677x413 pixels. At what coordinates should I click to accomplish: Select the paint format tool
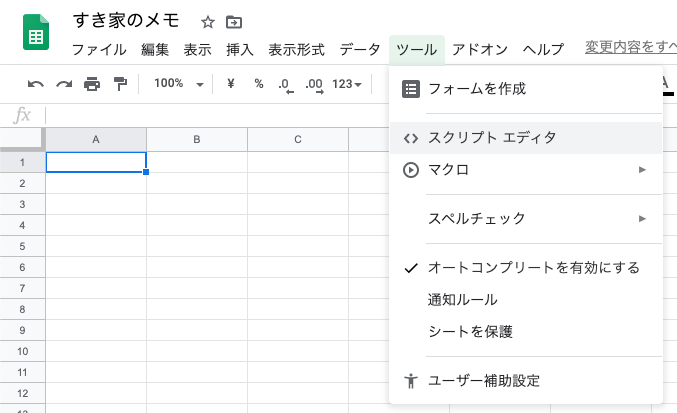click(120, 84)
